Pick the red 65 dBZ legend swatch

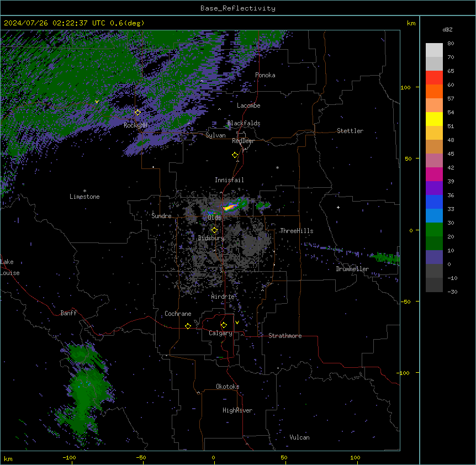click(434, 77)
